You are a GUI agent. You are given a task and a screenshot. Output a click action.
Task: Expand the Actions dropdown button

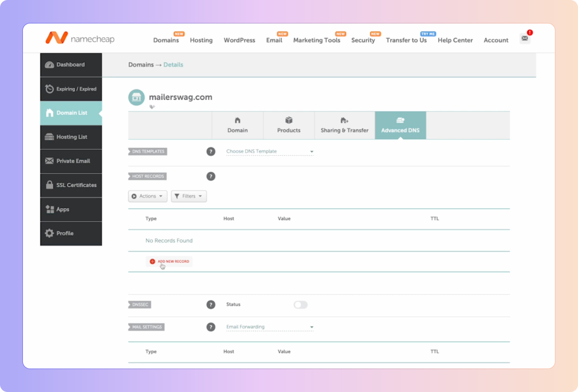coord(148,196)
